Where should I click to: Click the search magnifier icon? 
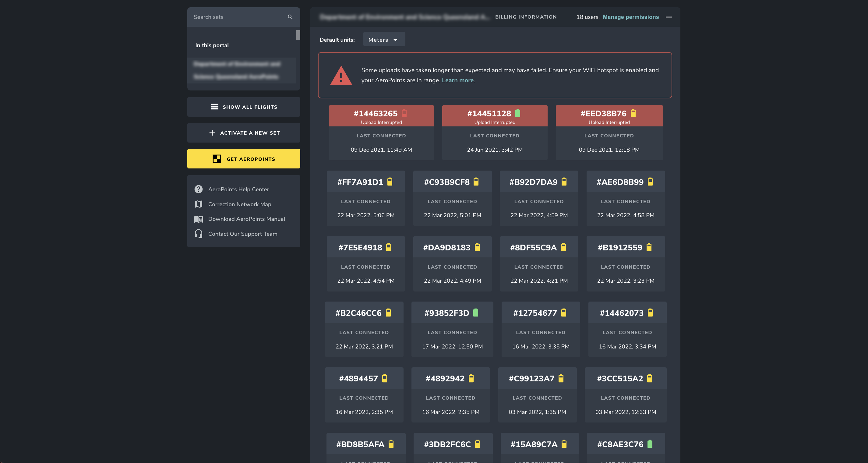pyautogui.click(x=290, y=17)
